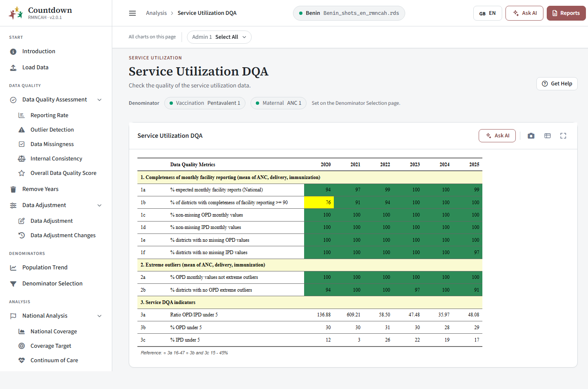This screenshot has width=588, height=389.
Task: Click value 609.21 in Ratio OPD/IPD row
Action: pyautogui.click(x=354, y=315)
